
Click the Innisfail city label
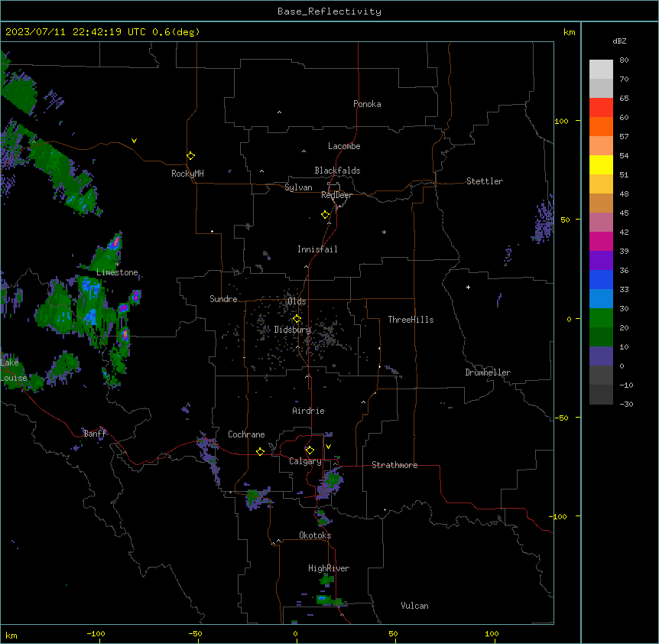tap(317, 249)
